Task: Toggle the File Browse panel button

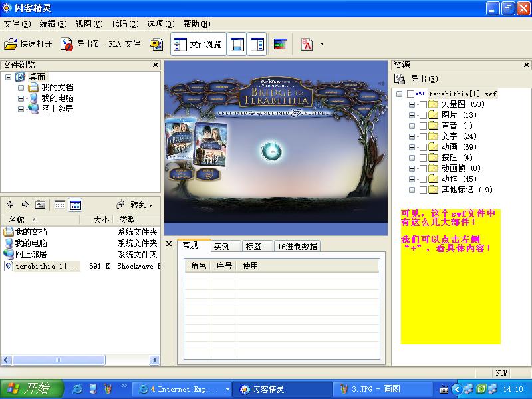Action: [198, 44]
